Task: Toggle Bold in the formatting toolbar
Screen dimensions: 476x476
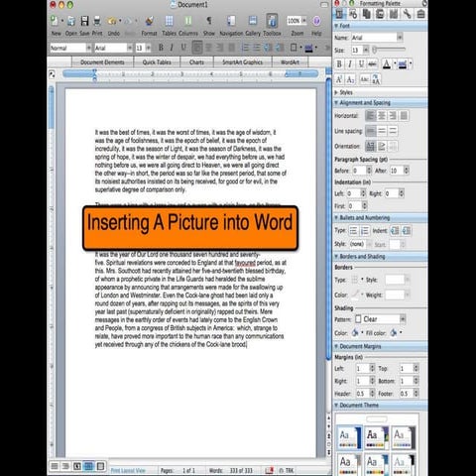Action: pyautogui.click(x=161, y=48)
